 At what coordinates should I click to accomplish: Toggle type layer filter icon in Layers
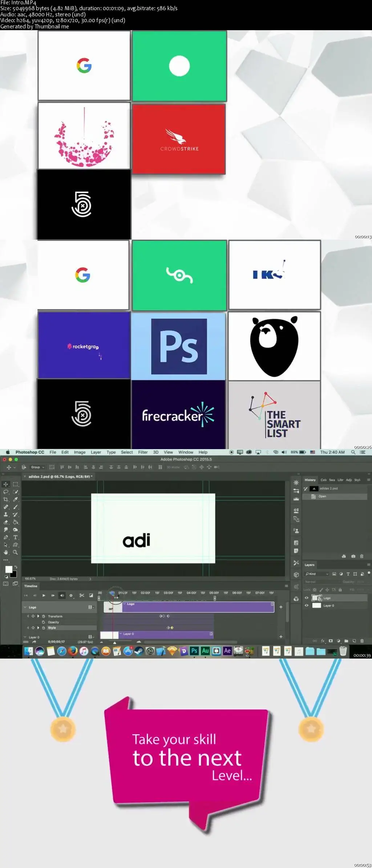coord(348,574)
